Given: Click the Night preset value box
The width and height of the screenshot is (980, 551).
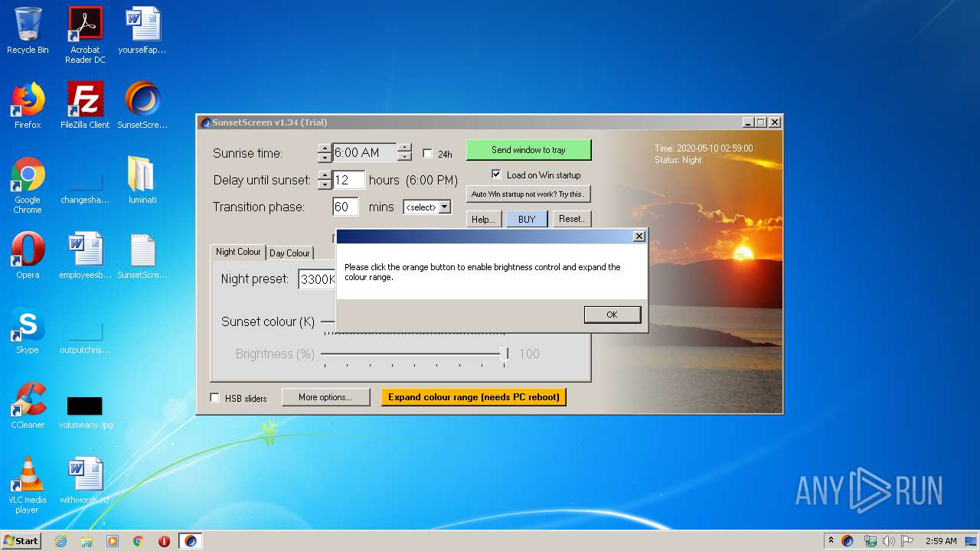Looking at the screenshot, I should (317, 279).
